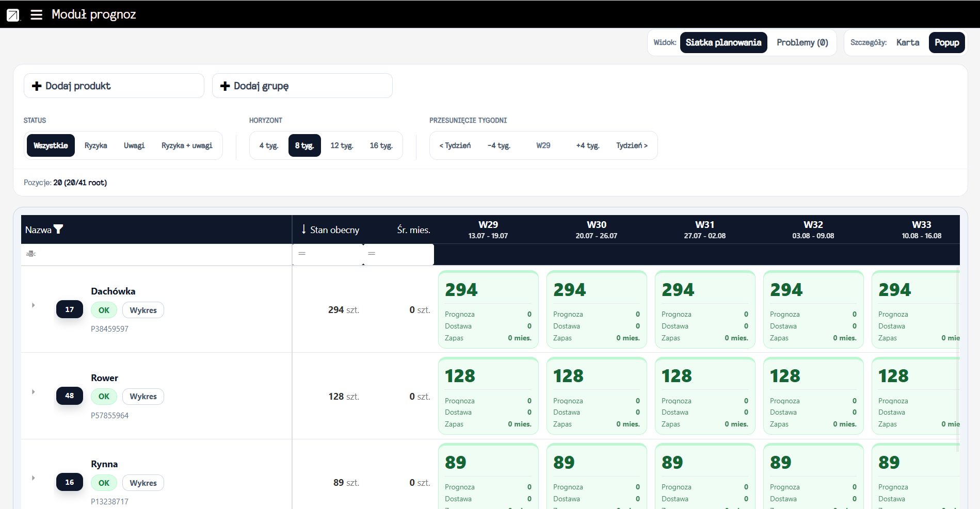
Task: Click the equals operator icon in Stan obecny filter
Action: coord(302,254)
